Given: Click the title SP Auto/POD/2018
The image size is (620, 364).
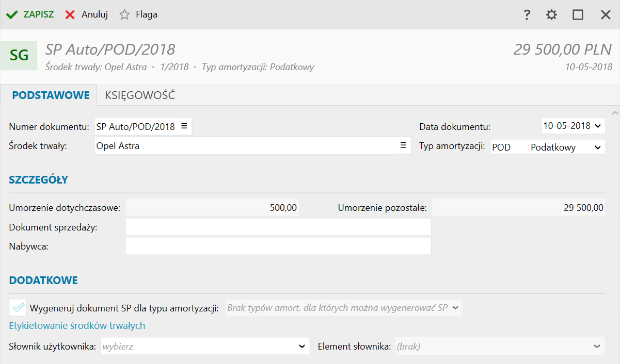Looking at the screenshot, I should pyautogui.click(x=110, y=49).
